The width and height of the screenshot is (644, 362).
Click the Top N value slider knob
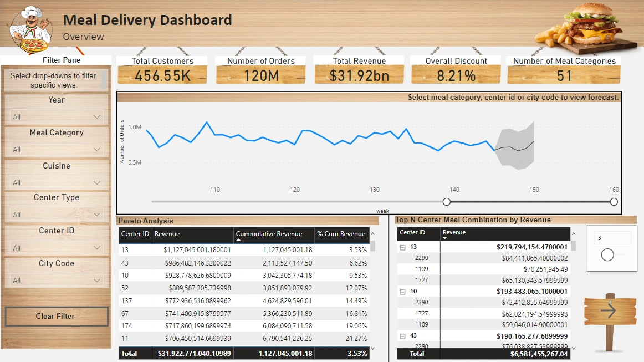pyautogui.click(x=607, y=255)
